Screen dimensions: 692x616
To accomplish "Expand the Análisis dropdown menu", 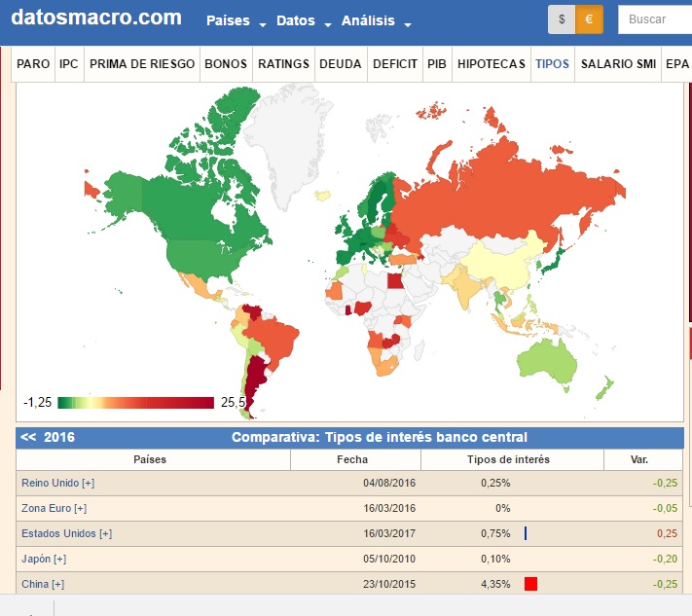I will 377,20.
